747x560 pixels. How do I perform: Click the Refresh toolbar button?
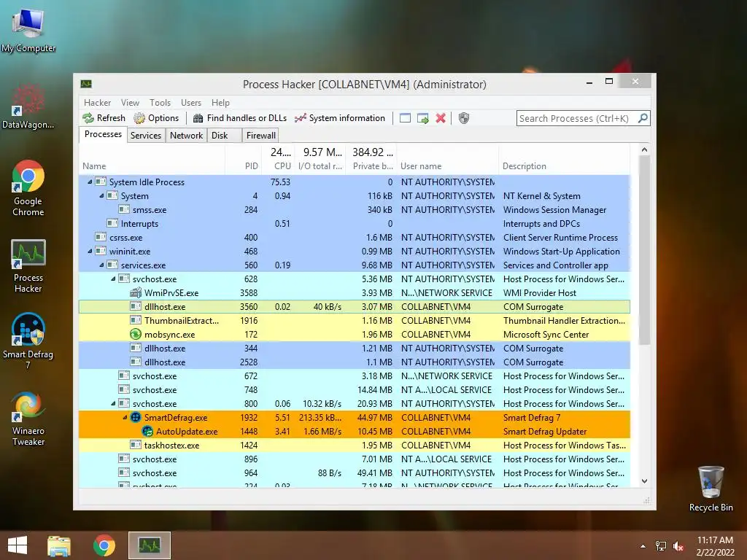104,118
